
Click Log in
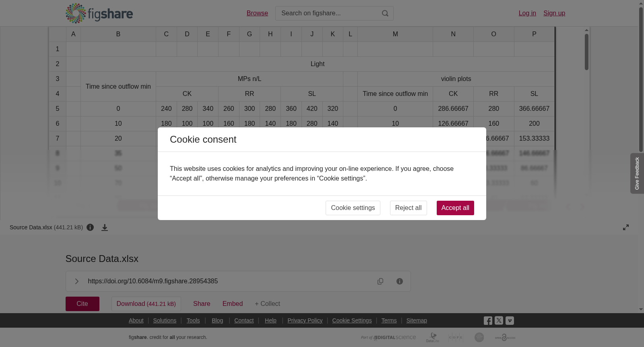click(x=527, y=13)
